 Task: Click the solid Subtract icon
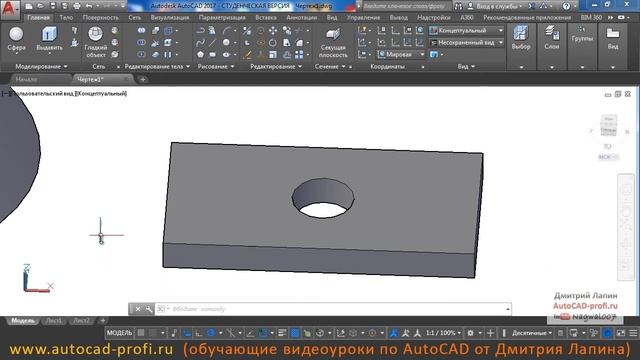[141, 42]
